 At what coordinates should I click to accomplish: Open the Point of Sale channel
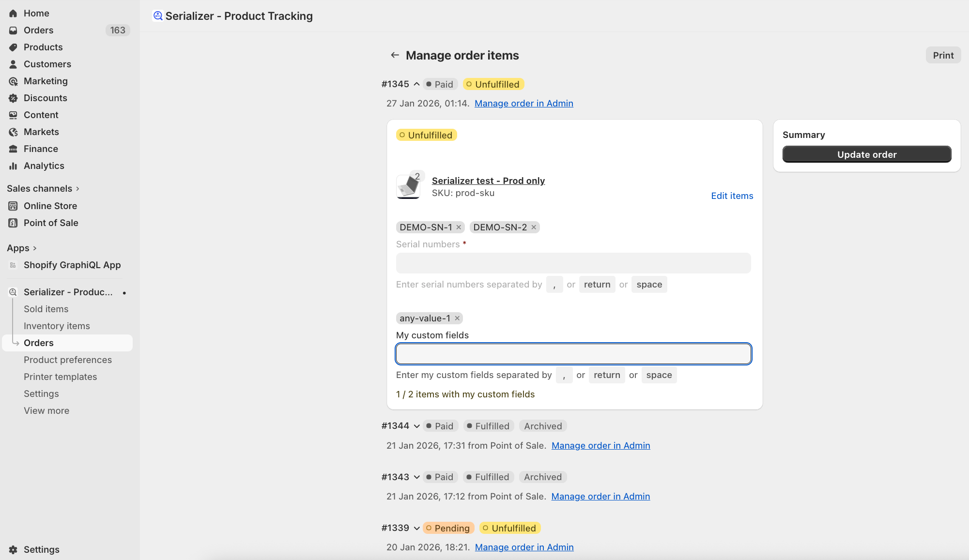(x=51, y=223)
